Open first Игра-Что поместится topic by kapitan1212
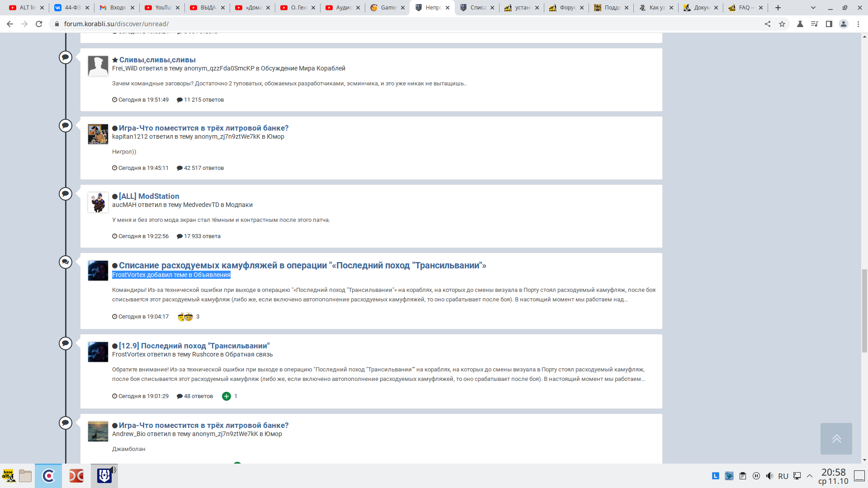 203,128
